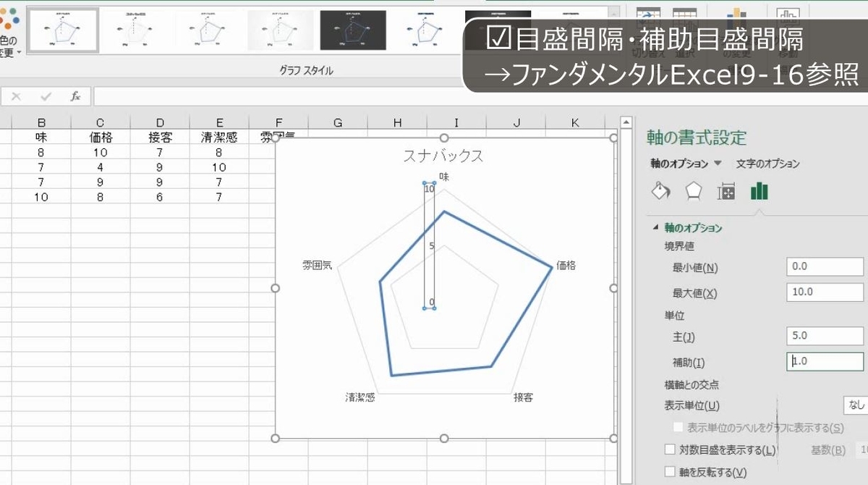Image resolution: width=868 pixels, height=485 pixels.
Task: Click the disabled 表示単位のラベルをグラフに表示する checkbox
Action: point(678,428)
